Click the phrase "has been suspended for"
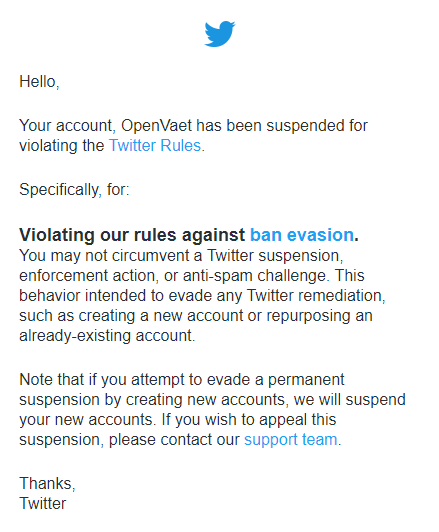 click(282, 126)
